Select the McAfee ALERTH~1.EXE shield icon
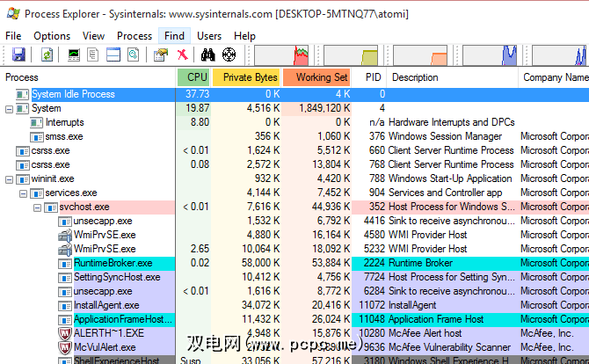The height and width of the screenshot is (364, 589). click(x=64, y=333)
